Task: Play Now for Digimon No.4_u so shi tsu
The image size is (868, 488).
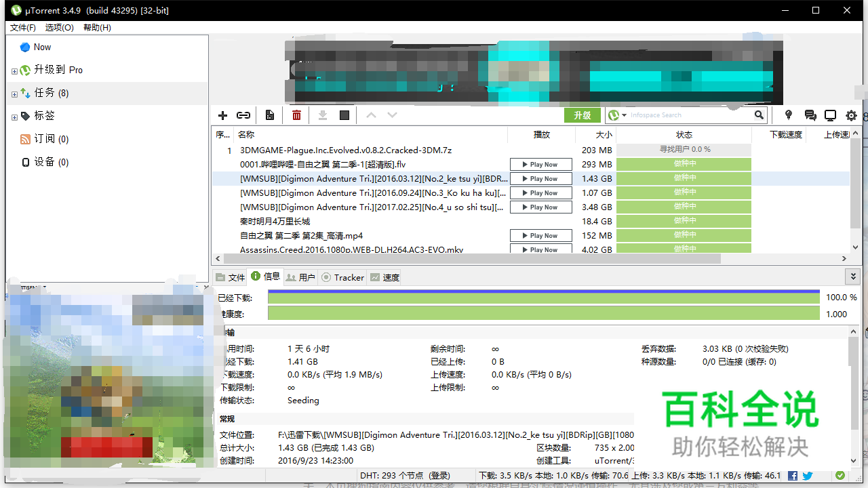Action: (541, 207)
